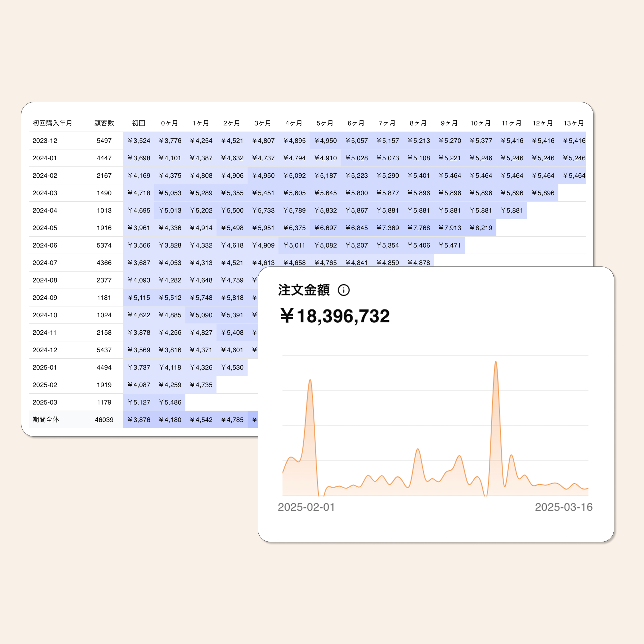Click the 初回購入年月 column header
Viewport: 644px width, 644px height.
(52, 123)
